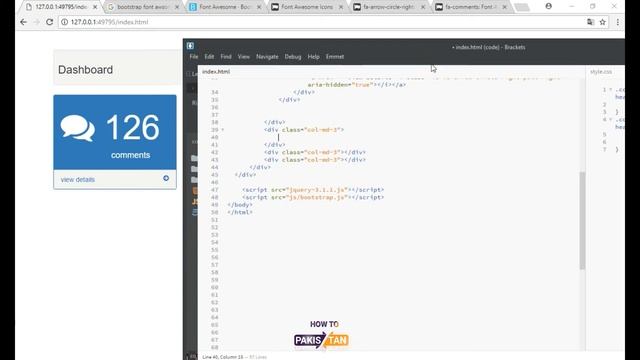Click the 'comments' label on the blue card

tap(130, 155)
